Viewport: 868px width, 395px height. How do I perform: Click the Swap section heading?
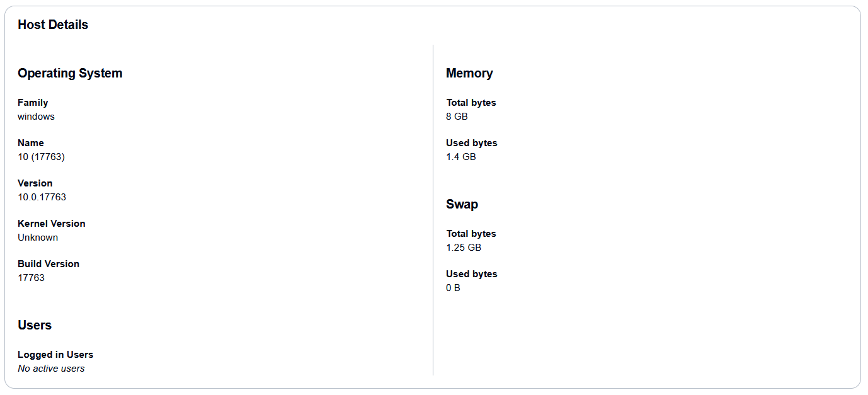click(462, 204)
